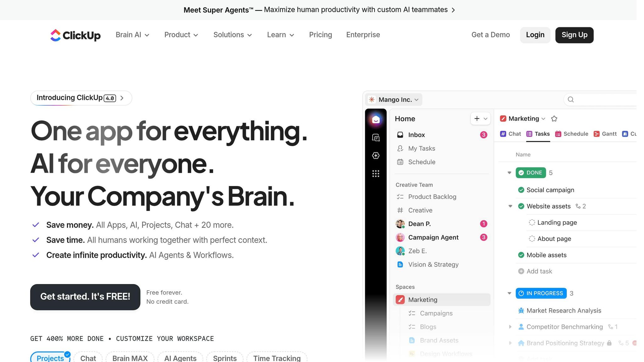This screenshot has width=644, height=362.
Task: Open Campaigns list under Marketing
Action: tap(436, 313)
